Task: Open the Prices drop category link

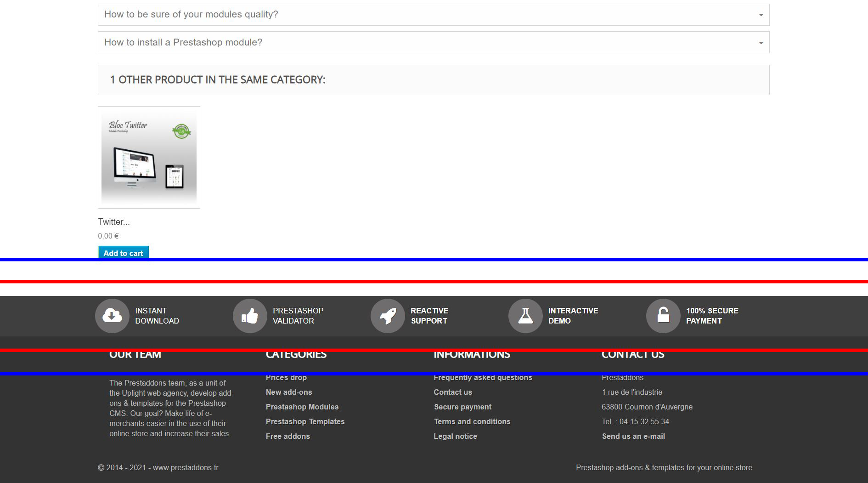Action: click(x=286, y=378)
